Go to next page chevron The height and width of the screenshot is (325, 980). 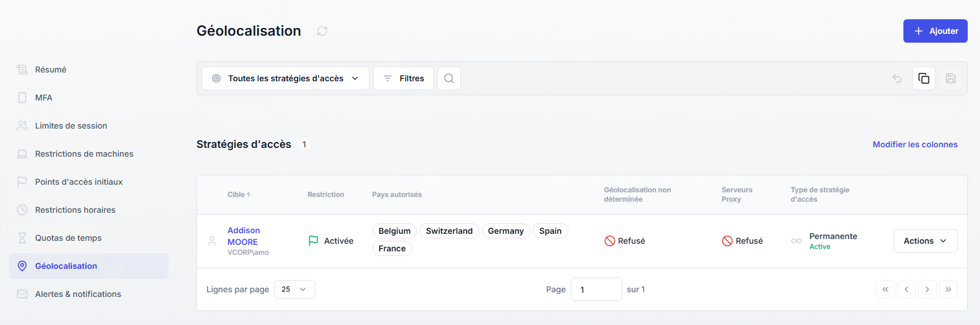927,289
